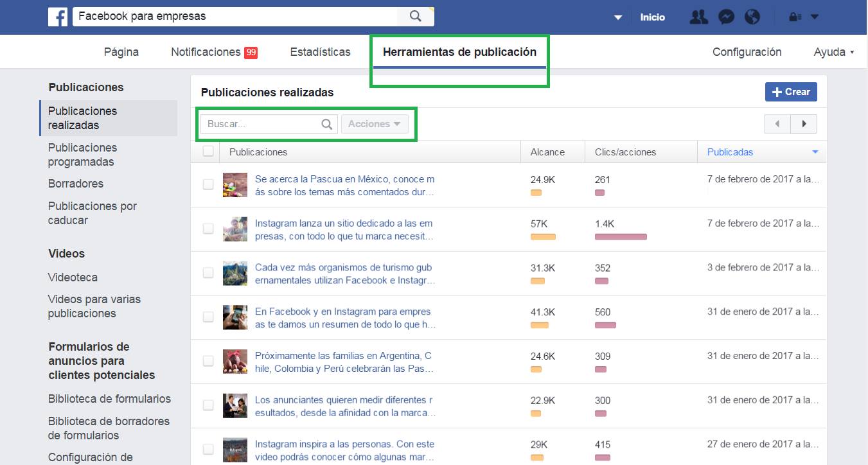Sort by the Publicadas column arrow
868x465 pixels.
(815, 152)
